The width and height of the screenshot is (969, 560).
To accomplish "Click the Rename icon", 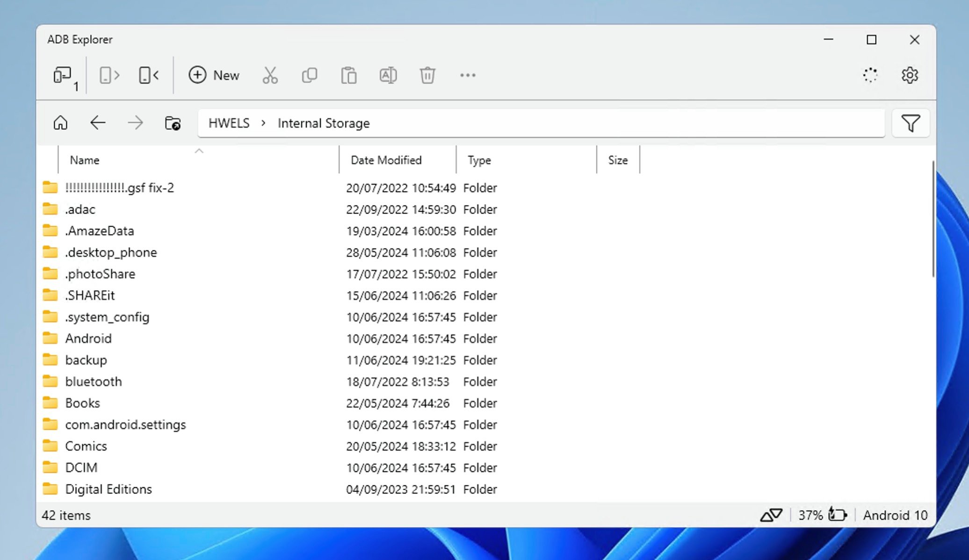I will click(388, 75).
